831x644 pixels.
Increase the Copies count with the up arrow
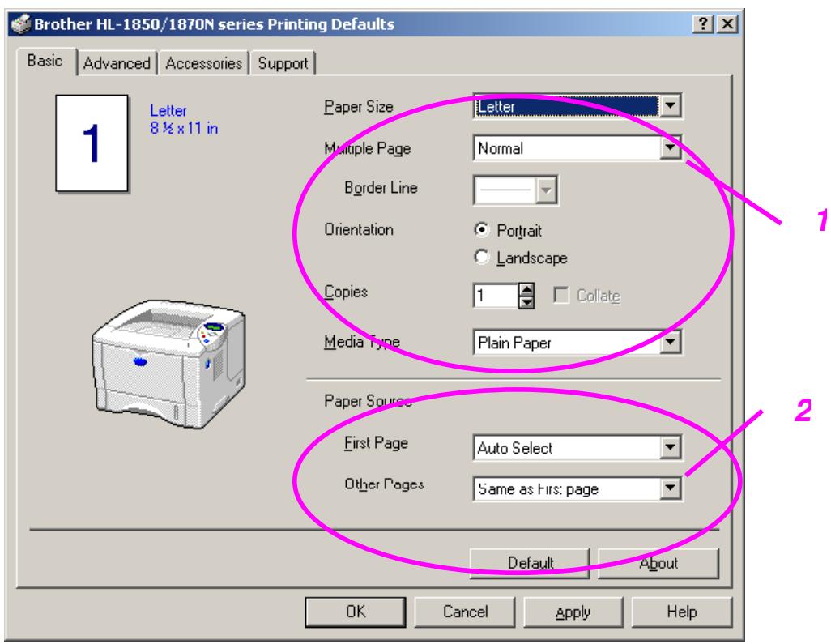526,289
